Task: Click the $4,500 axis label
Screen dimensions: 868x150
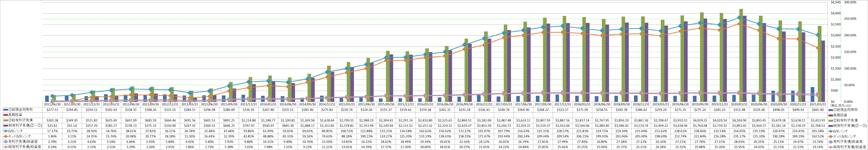Action: [x=836, y=2]
